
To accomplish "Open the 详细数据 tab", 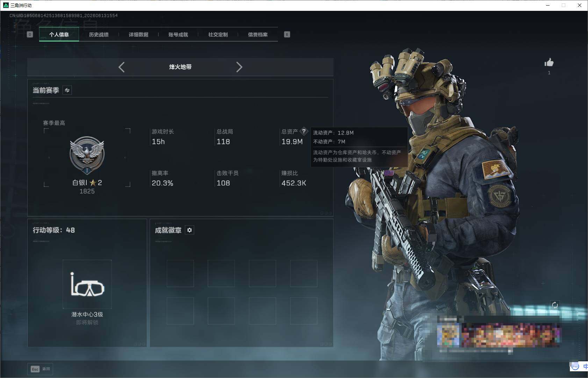I will coord(138,34).
